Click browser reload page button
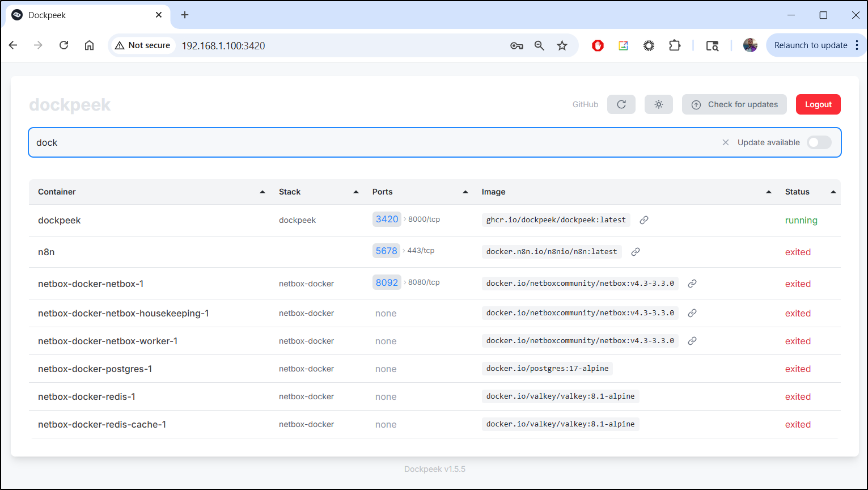This screenshot has width=868, height=490. click(63, 45)
